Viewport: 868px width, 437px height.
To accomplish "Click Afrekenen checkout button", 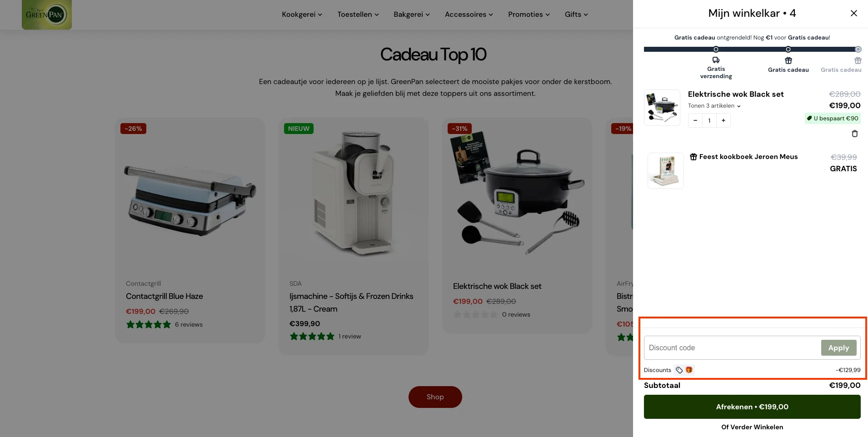I will pos(752,407).
